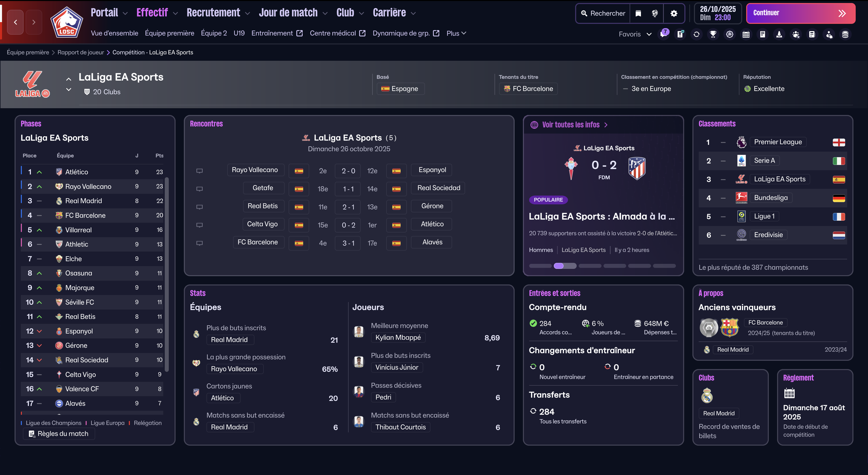868x475 pixels.
Task: Expand the Favoris dropdown
Action: (x=635, y=34)
